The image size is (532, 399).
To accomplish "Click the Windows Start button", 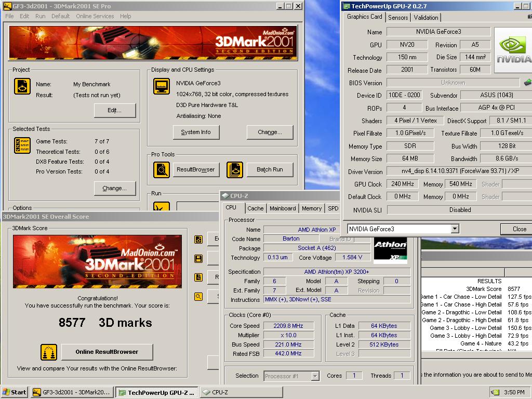I will pos(14,392).
